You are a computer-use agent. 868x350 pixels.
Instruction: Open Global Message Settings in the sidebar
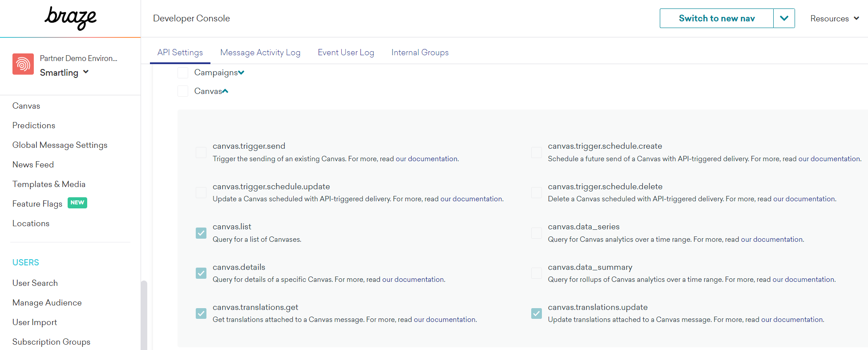click(60, 145)
